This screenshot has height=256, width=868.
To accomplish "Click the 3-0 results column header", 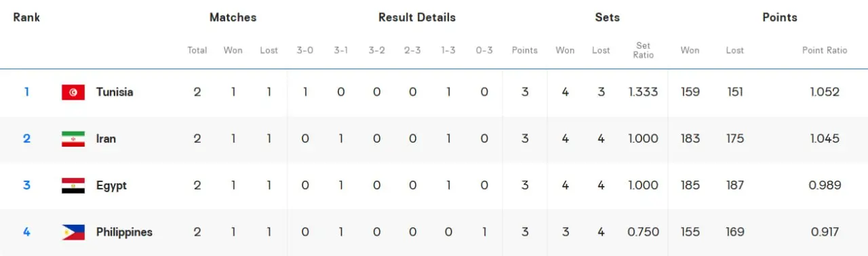I will point(305,50).
